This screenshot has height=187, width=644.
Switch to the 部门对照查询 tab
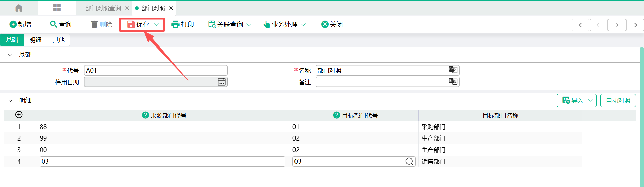point(103,8)
